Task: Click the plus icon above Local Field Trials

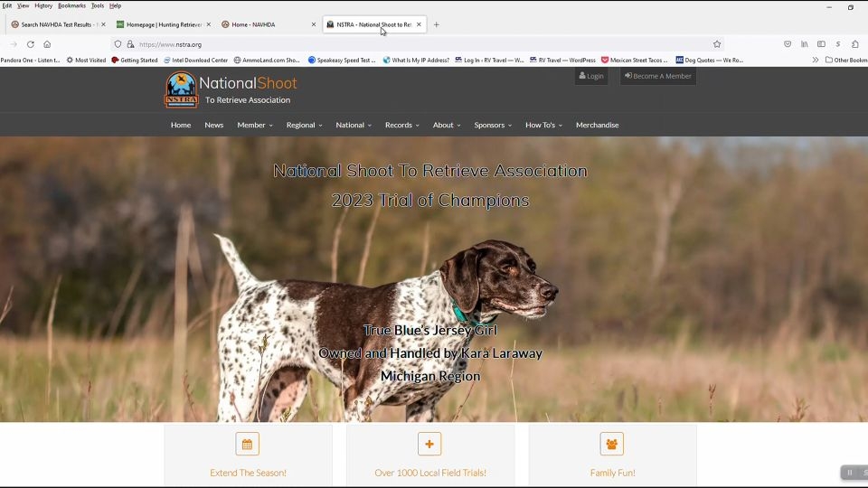Action: point(429,444)
